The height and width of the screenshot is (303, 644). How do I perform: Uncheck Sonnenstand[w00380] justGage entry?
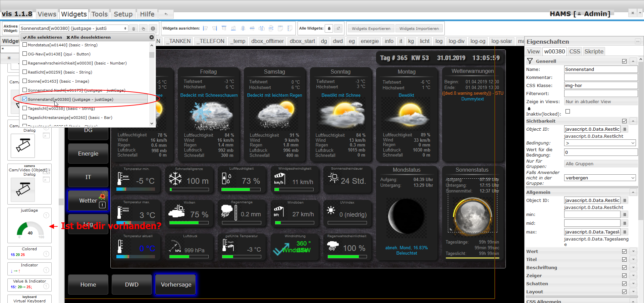(24, 99)
